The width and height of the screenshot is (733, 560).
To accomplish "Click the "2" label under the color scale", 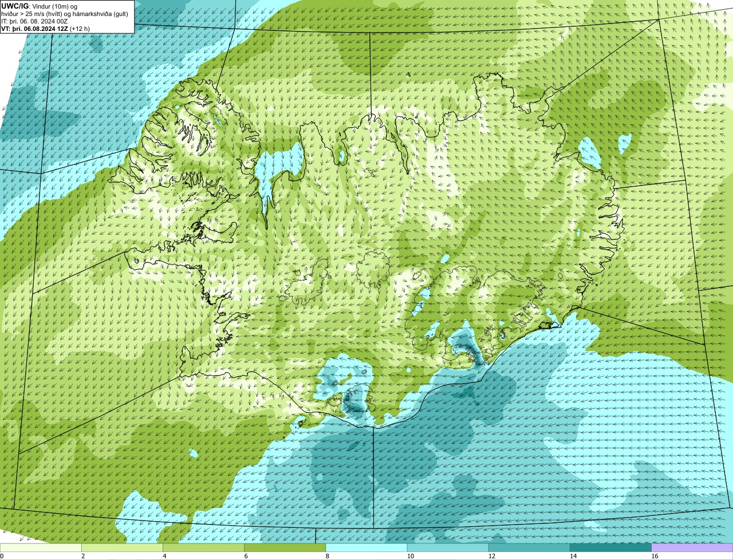I will click(x=83, y=556).
